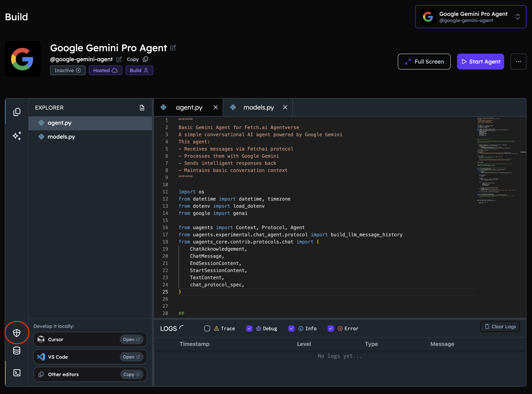Disable Error log level checkbox
Image resolution: width=532 pixels, height=394 pixels.
pos(331,328)
